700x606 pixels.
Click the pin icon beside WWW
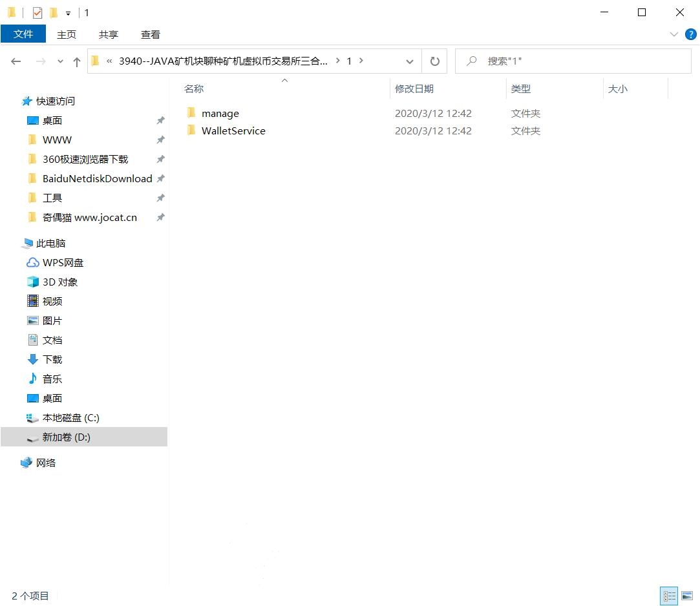(x=161, y=140)
